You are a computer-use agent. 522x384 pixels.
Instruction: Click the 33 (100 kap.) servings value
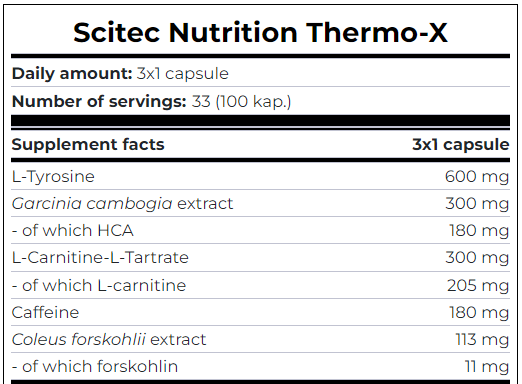241,101
